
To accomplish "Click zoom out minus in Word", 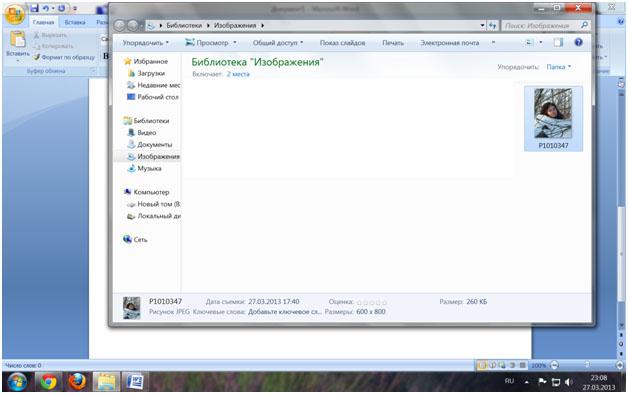I will (554, 365).
